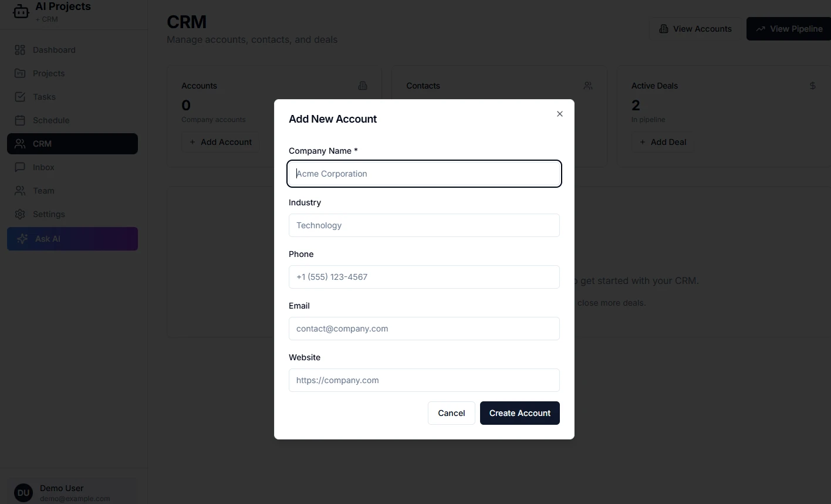
Task: Click the DU user avatar
Action: pos(22,492)
